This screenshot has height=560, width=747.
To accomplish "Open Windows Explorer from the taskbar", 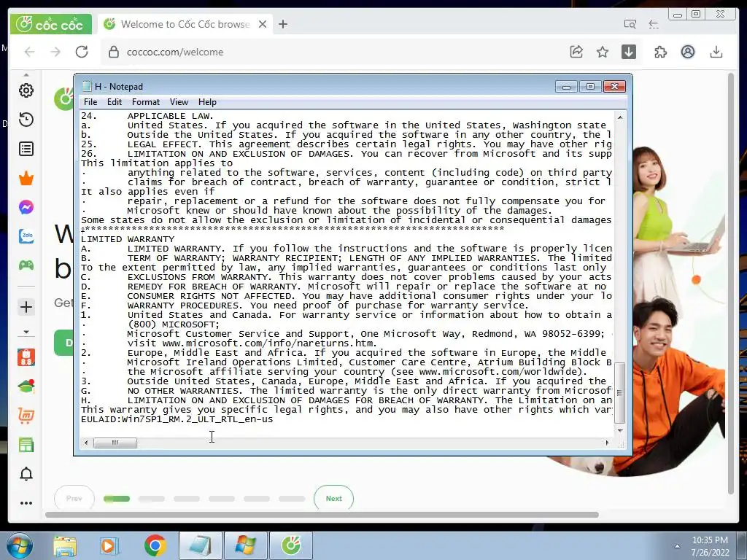I will tap(65, 545).
